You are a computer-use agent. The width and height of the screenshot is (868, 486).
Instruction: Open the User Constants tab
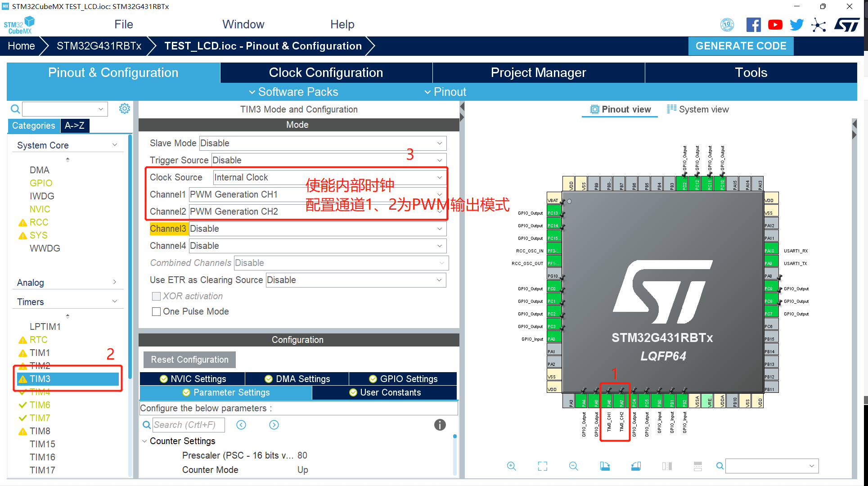[385, 392]
